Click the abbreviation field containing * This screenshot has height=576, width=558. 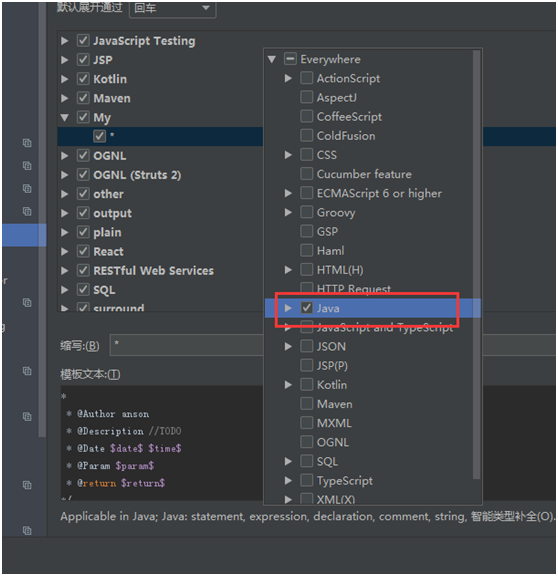[x=187, y=345]
